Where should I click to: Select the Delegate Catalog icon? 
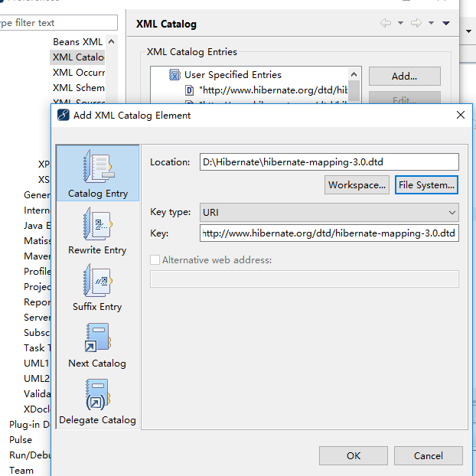(98, 394)
